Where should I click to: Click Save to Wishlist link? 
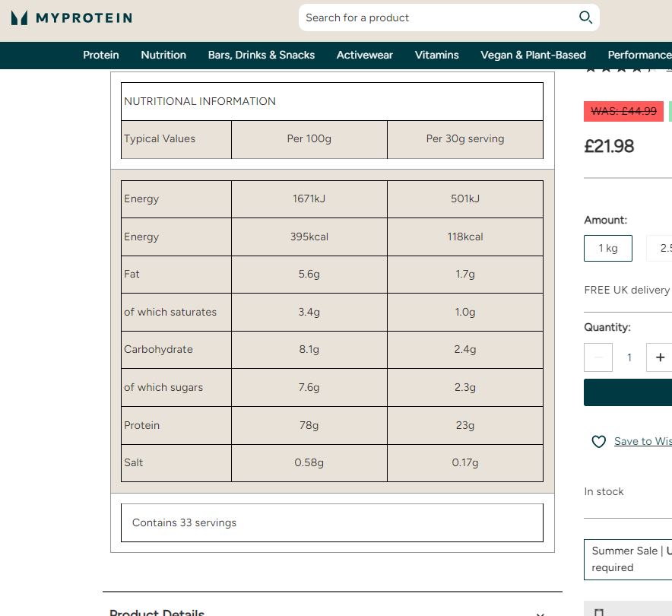pyautogui.click(x=643, y=441)
